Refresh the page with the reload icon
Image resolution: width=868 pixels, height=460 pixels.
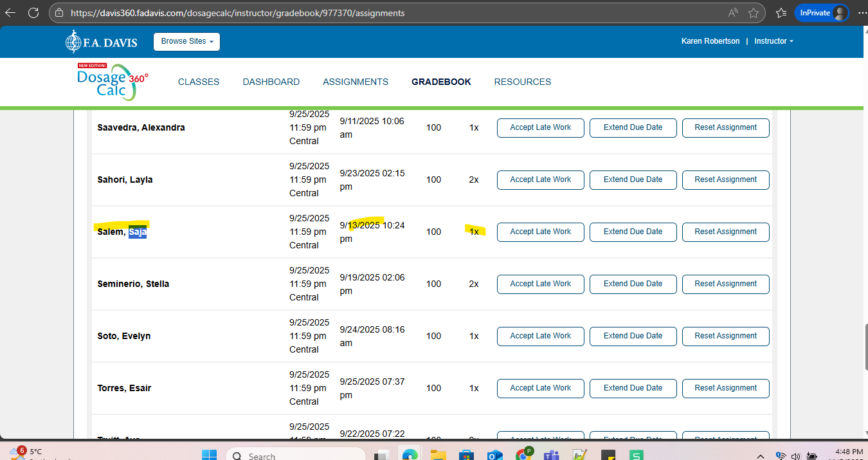pyautogui.click(x=33, y=13)
